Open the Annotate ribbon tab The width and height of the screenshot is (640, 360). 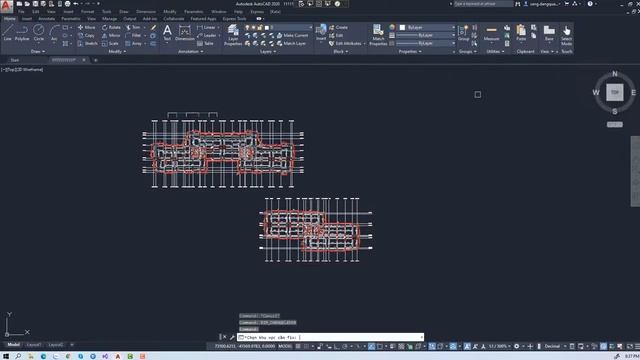coord(46,18)
